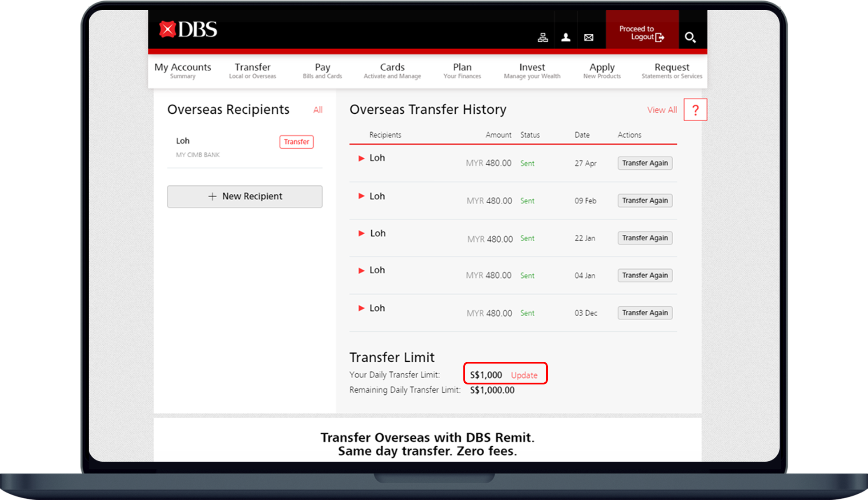
Task: Click the search magnifier icon
Action: [x=690, y=37]
